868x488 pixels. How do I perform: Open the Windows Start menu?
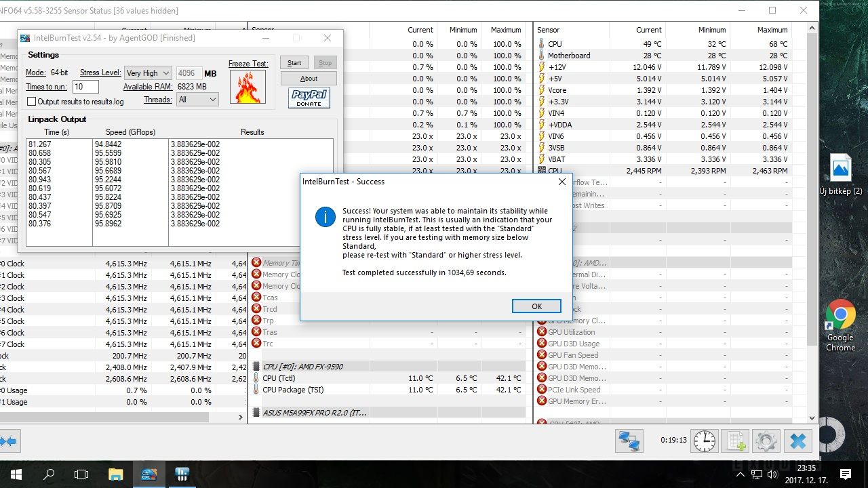pyautogui.click(x=16, y=474)
